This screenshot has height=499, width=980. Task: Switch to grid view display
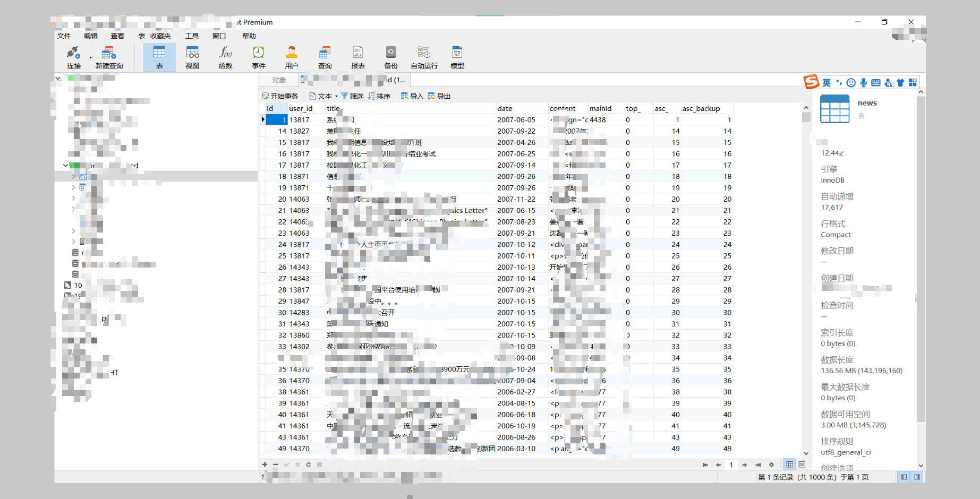click(x=790, y=464)
